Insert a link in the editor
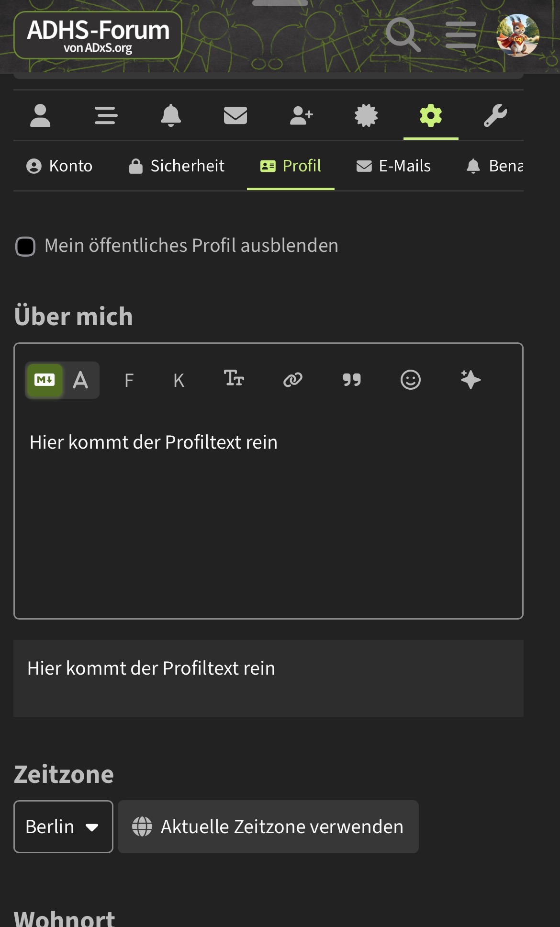 (x=293, y=380)
